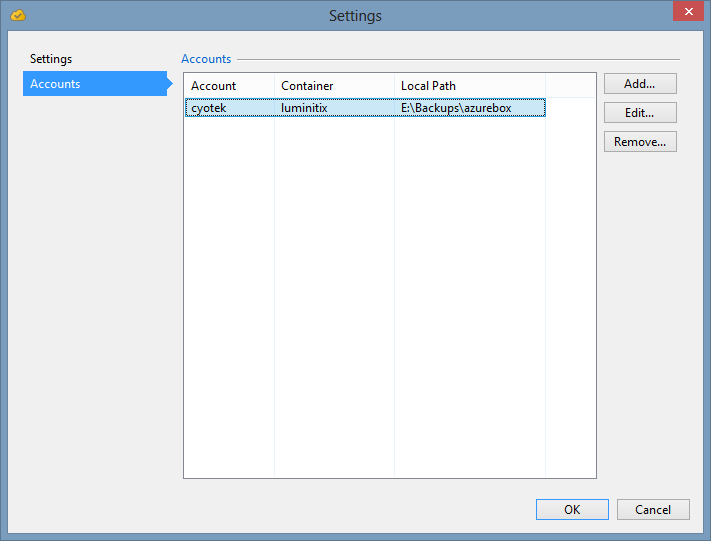The width and height of the screenshot is (711, 541).
Task: Select the E:\Backups\azurebox path cell
Action: 470,108
